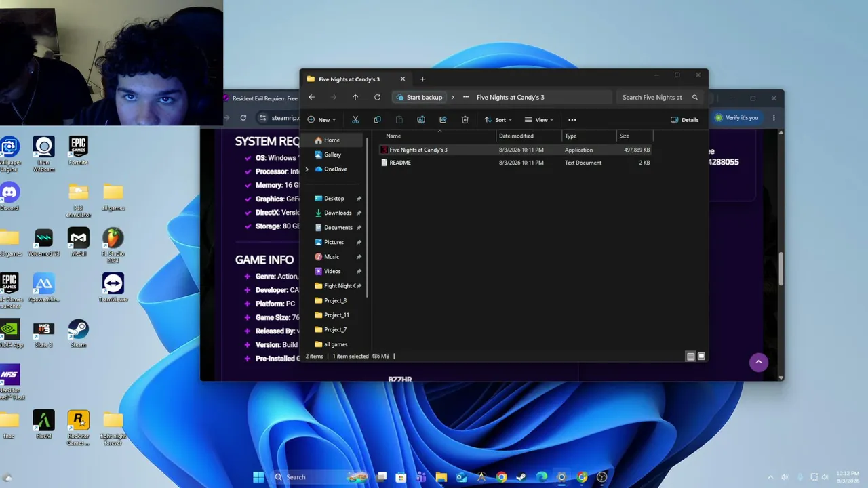Click the Copy icon in Explorer toolbar
Screen dimensions: 868x488
(x=377, y=120)
